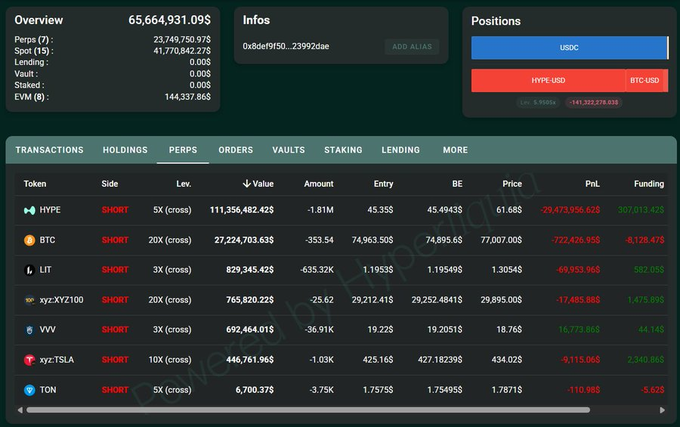Click xyz:XYZ100 funding 1,475.89$

pos(646,300)
